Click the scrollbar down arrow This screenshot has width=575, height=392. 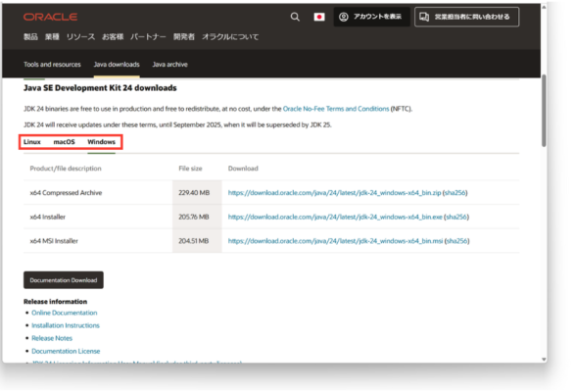tap(544, 360)
